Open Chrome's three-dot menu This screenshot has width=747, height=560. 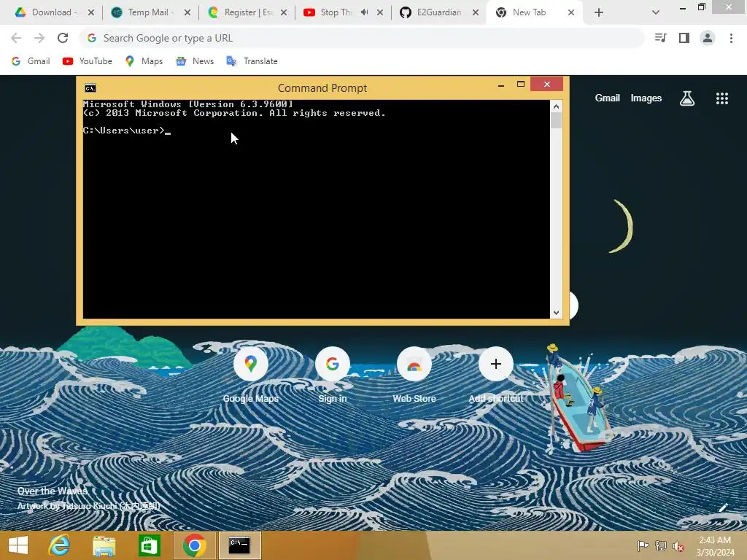tap(731, 38)
